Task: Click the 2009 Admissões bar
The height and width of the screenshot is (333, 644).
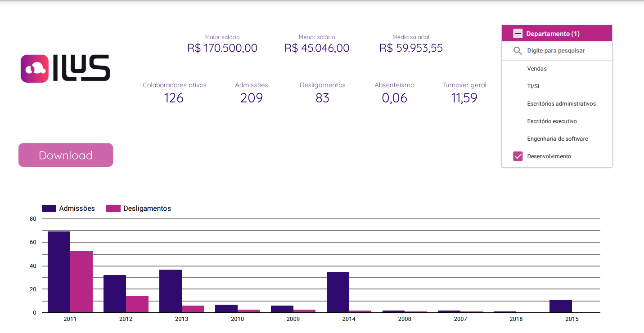Action: click(282, 309)
